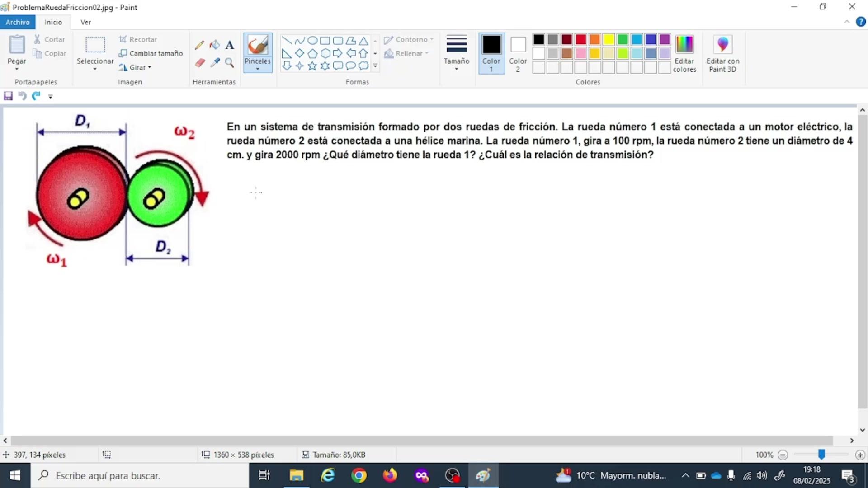Click Editar con Paint 3D button
This screenshot has width=868, height=488.
(722, 53)
